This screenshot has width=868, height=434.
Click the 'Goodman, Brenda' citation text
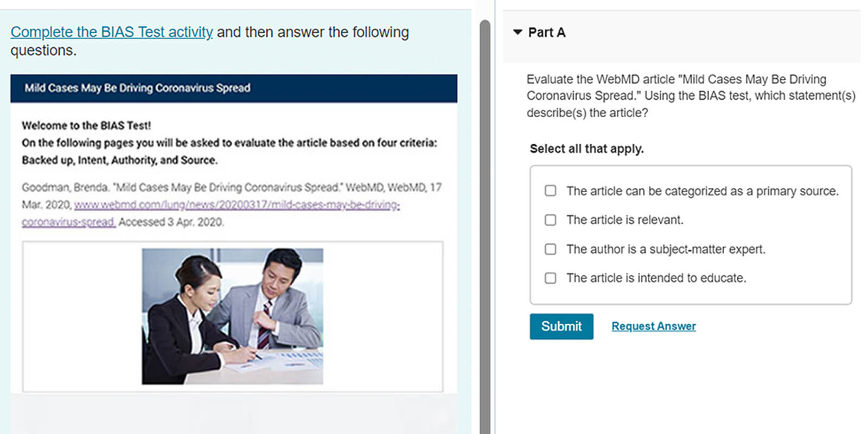(x=65, y=188)
